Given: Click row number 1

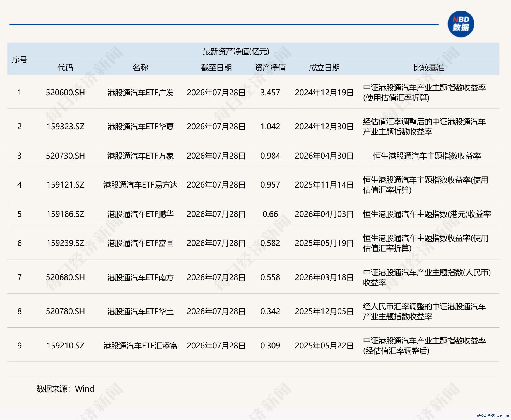Looking at the screenshot, I should tap(20, 92).
